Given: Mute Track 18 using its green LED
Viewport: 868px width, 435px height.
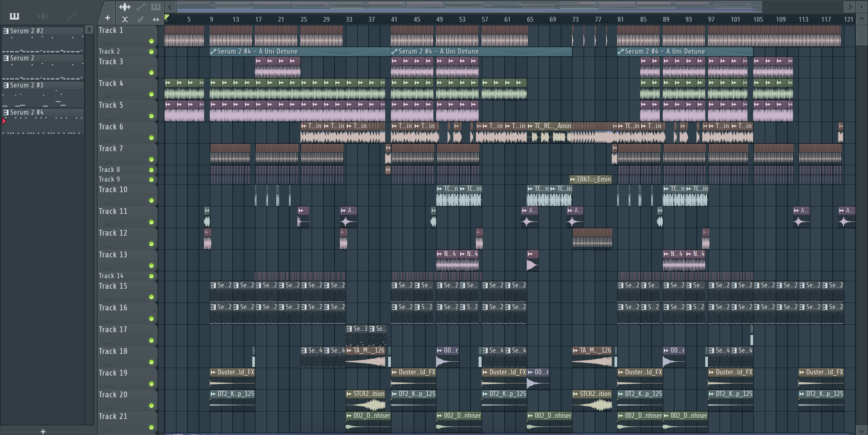Looking at the screenshot, I should [151, 362].
